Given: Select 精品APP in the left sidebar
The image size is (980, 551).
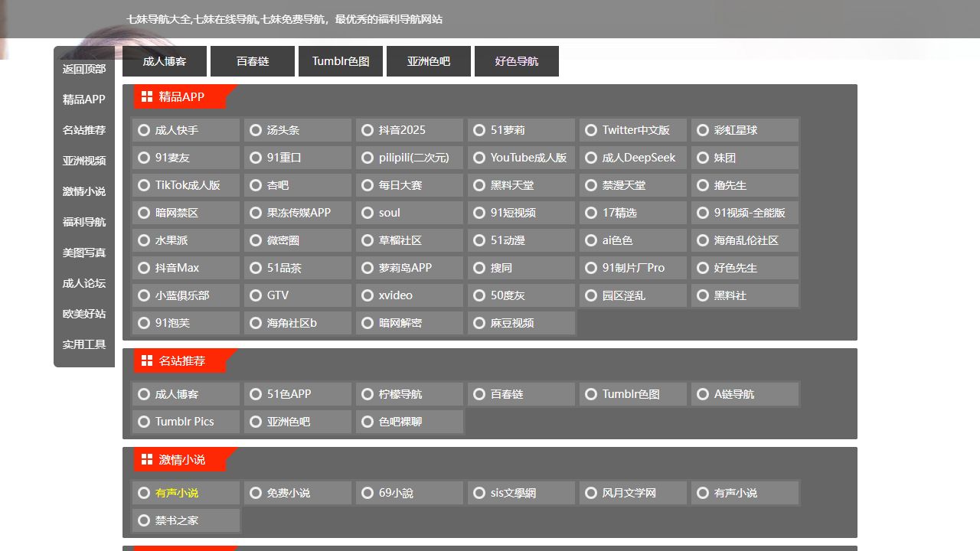Looking at the screenshot, I should point(84,99).
